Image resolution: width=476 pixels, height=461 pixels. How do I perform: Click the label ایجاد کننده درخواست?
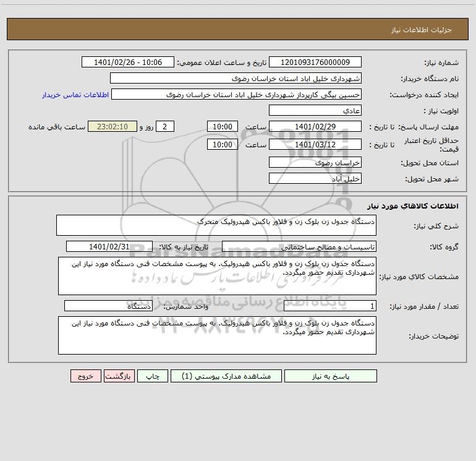coord(424,95)
